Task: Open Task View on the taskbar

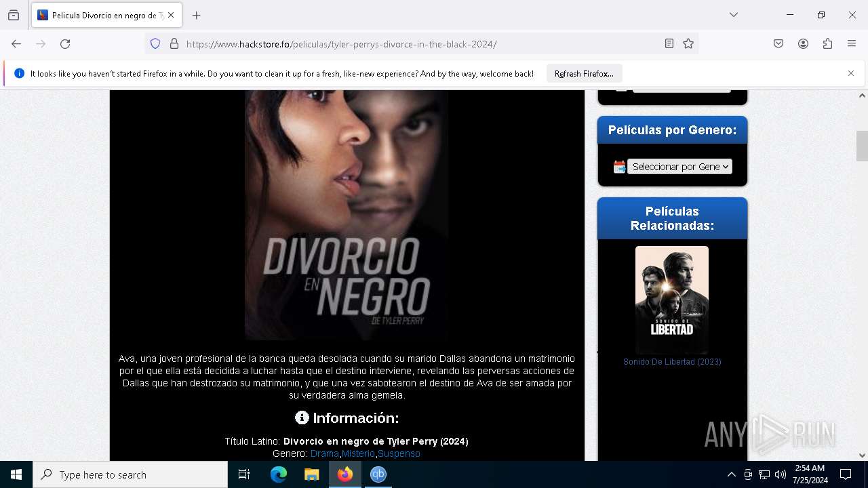Action: tap(244, 474)
